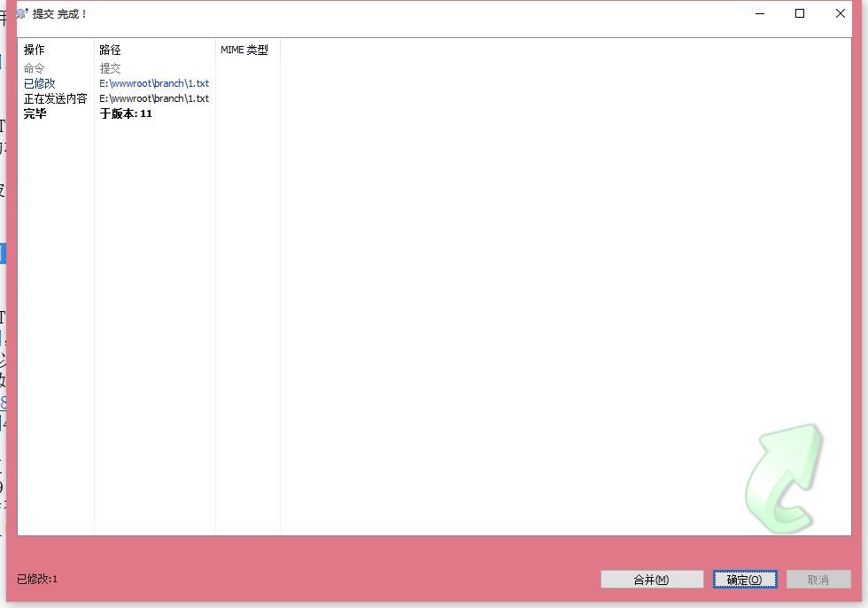868x608 pixels.
Task: Click the grey 提交 path cell
Action: point(110,68)
